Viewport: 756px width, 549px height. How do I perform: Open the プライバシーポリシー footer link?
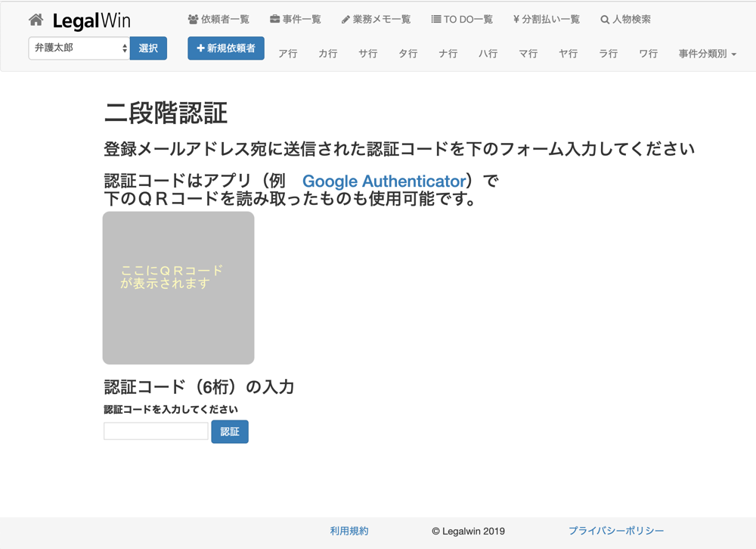coord(616,531)
